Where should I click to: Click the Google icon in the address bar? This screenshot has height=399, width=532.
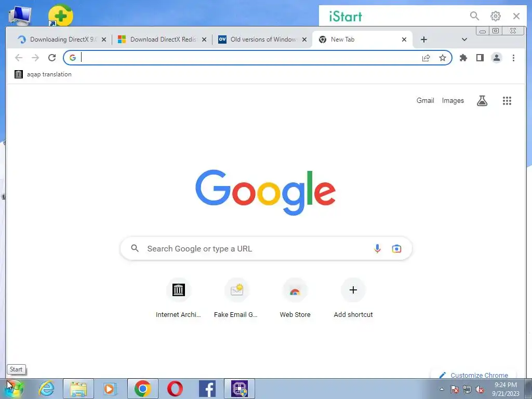click(x=72, y=58)
